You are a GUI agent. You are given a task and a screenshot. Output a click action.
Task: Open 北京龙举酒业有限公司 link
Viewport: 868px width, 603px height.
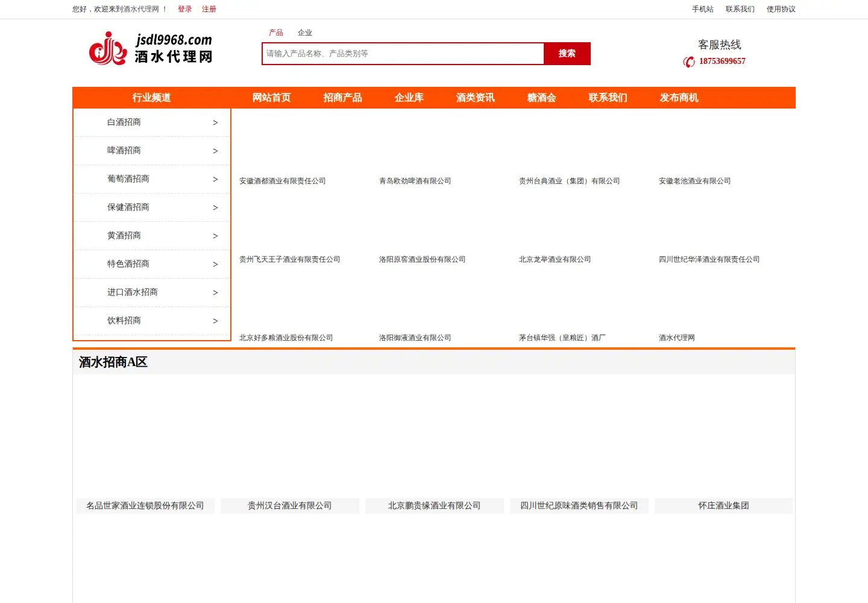555,259
